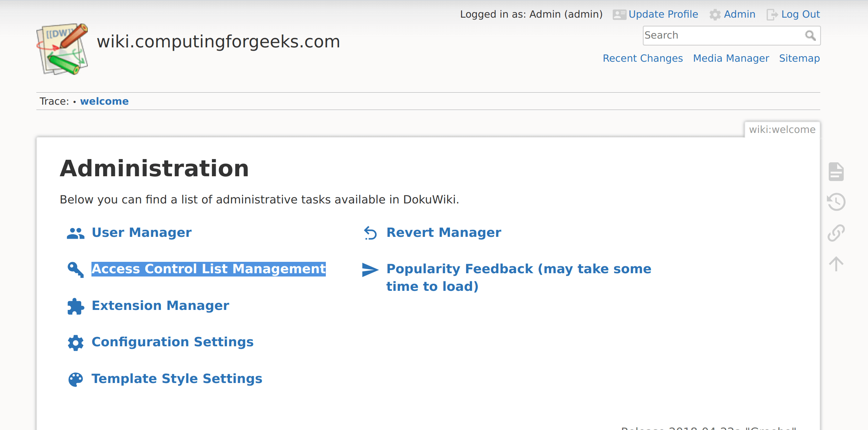
Task: Click the Update Profile card icon
Action: [619, 15]
